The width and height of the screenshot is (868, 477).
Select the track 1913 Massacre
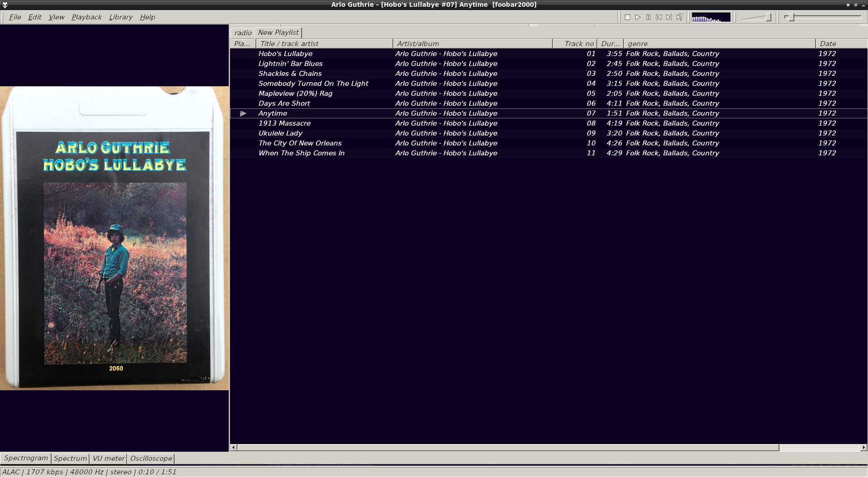549,123
